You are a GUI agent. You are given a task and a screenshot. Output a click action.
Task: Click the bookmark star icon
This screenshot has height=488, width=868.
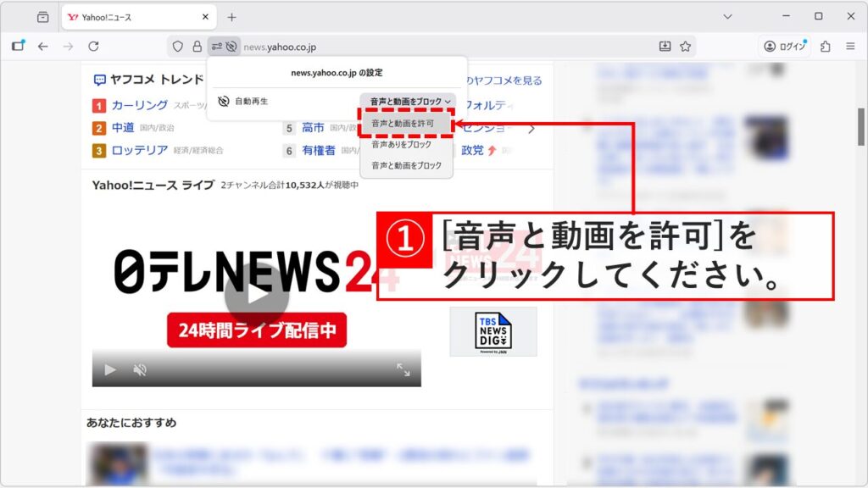[686, 47]
